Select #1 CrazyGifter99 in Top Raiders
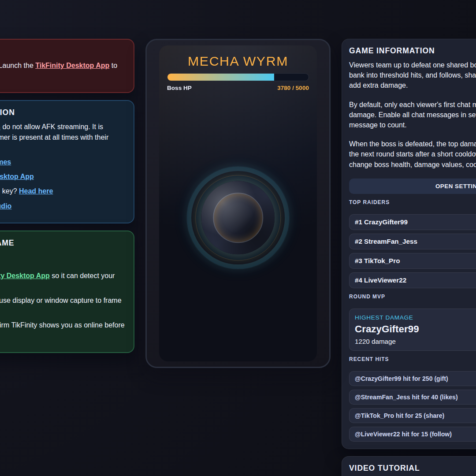Screen dimensions: 476x476 [413, 222]
